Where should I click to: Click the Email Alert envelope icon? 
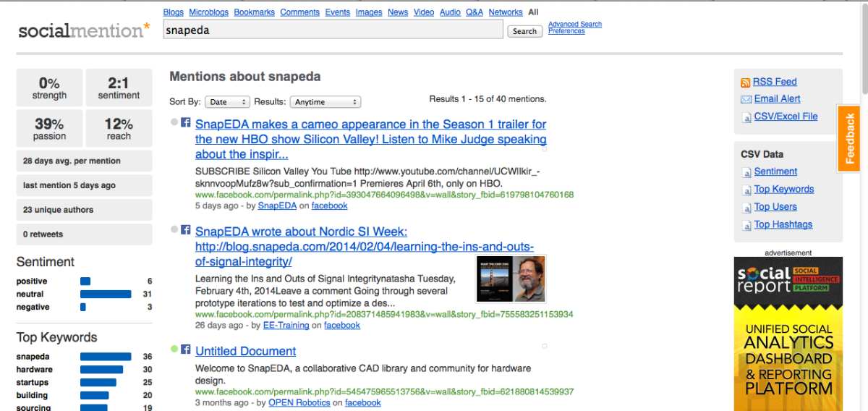pos(746,99)
